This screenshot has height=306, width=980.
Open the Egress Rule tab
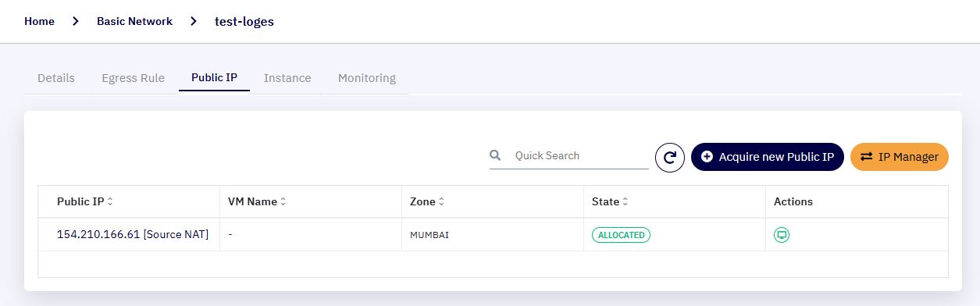tap(134, 78)
